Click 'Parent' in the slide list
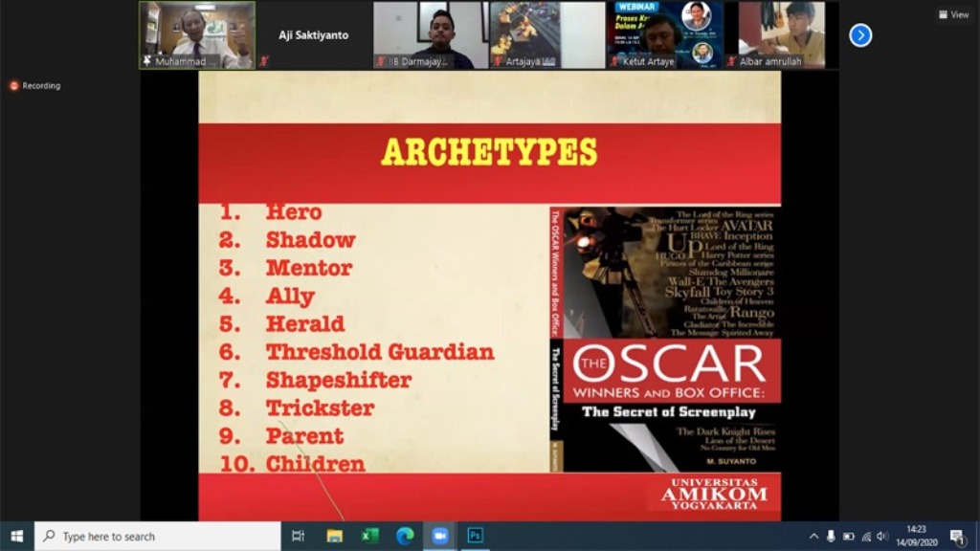Image resolution: width=980 pixels, height=551 pixels. pos(304,436)
